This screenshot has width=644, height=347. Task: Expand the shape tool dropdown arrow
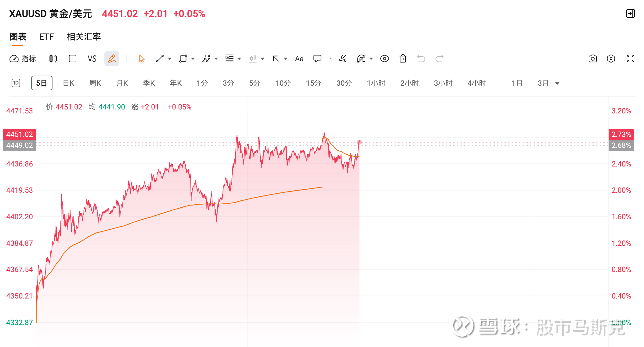[193, 59]
